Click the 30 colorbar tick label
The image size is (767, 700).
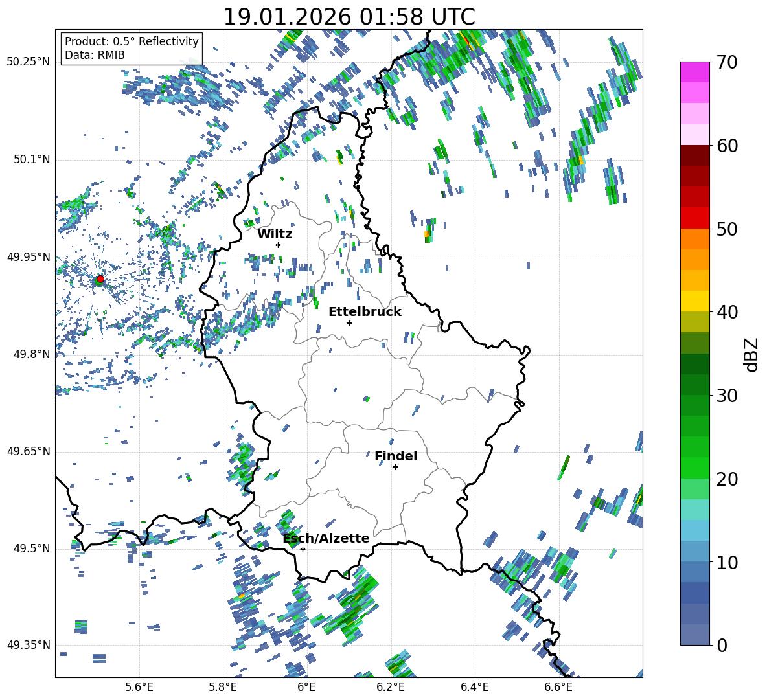point(727,396)
